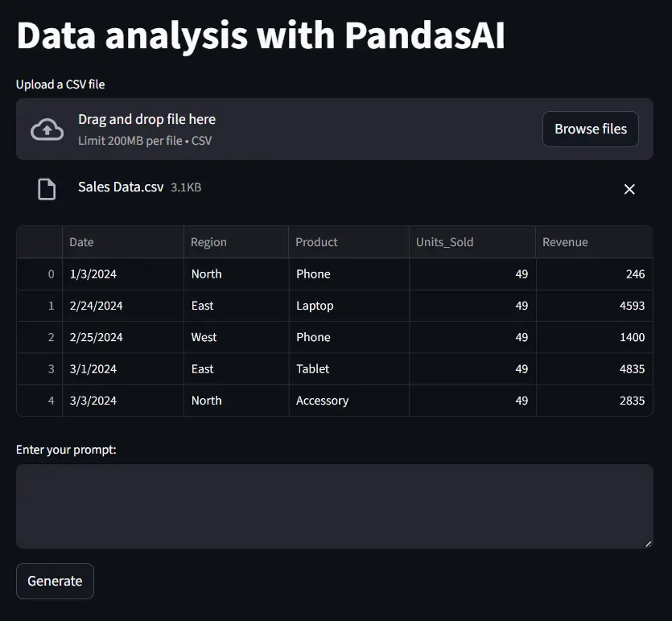Select the row index 0 cell
This screenshot has width=672, height=621.
(40, 274)
